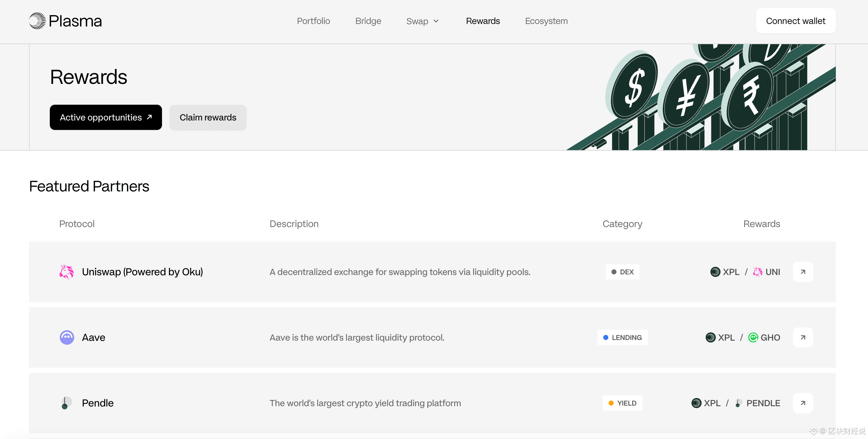Click XPL token icon in Pendle row
The width and height of the screenshot is (868, 439).
[x=696, y=403]
